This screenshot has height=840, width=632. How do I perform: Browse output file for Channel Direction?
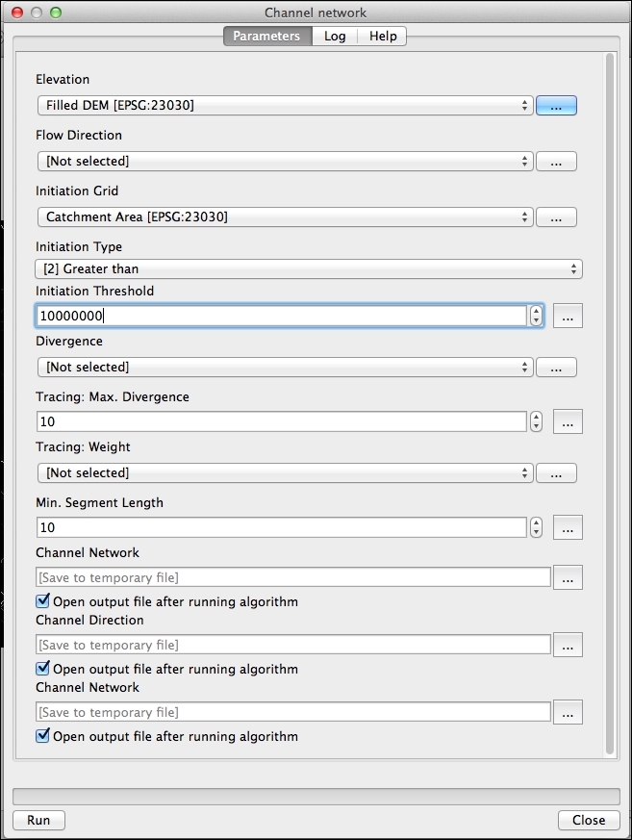point(568,645)
